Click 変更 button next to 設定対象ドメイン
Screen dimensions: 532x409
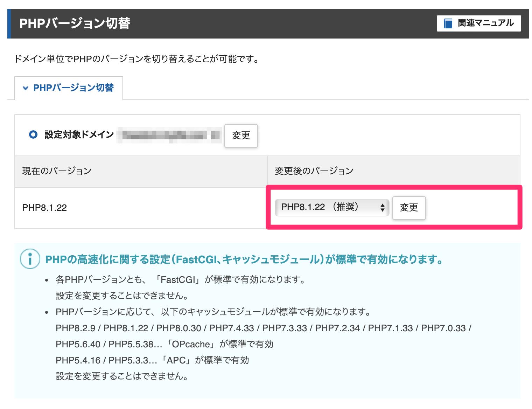click(x=241, y=136)
